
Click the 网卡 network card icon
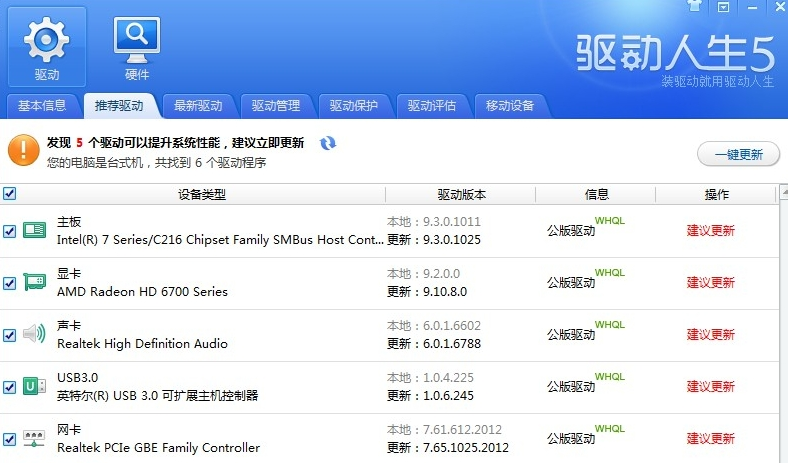34,438
